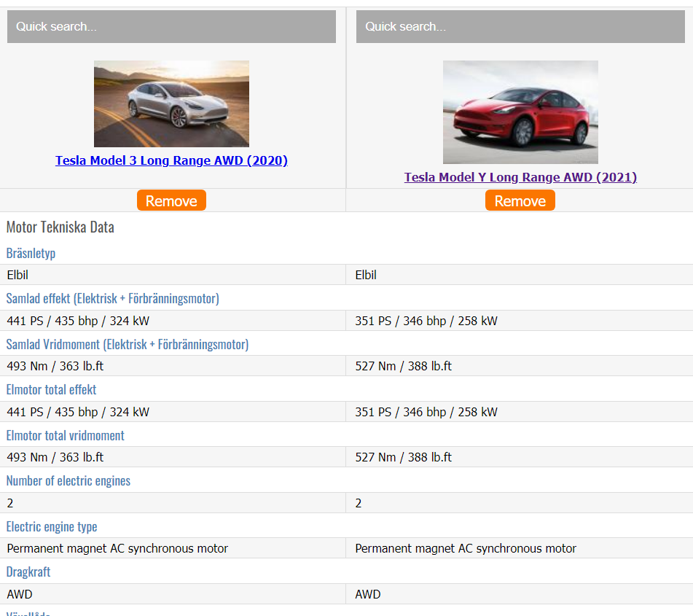Open the silver Tesla Model 3 photo

[171, 104]
